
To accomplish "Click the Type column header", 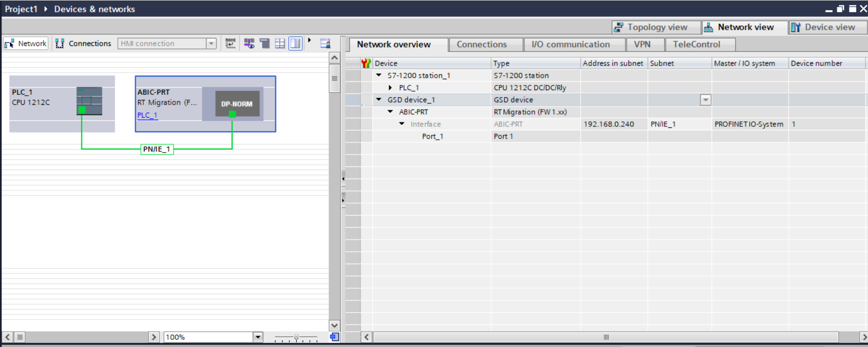I will pyautogui.click(x=536, y=63).
